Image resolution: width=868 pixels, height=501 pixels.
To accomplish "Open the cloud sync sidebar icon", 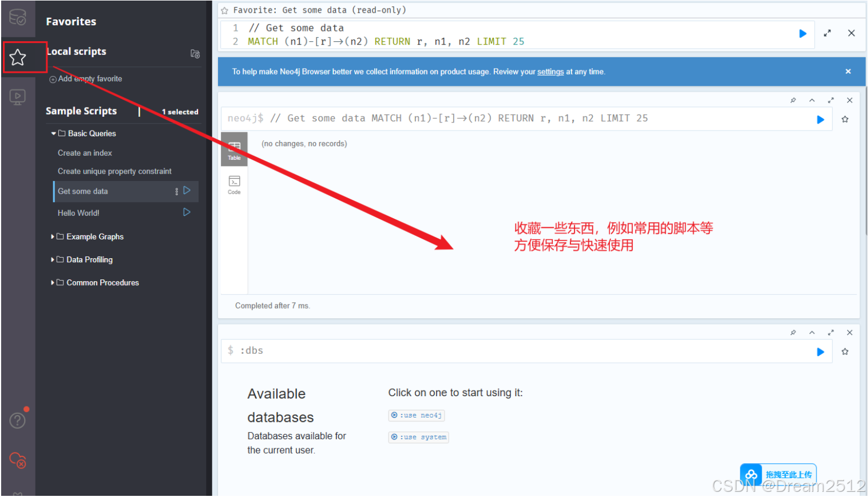I will pos(18,460).
